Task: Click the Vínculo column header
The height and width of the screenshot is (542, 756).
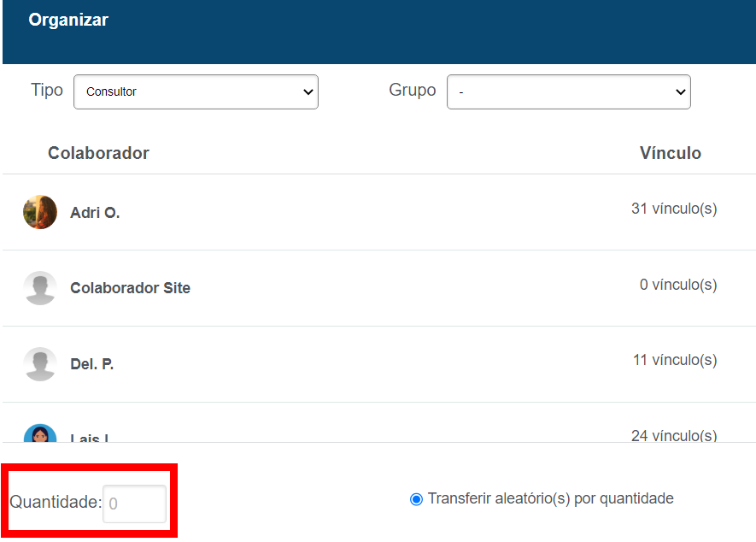Action: coord(670,153)
